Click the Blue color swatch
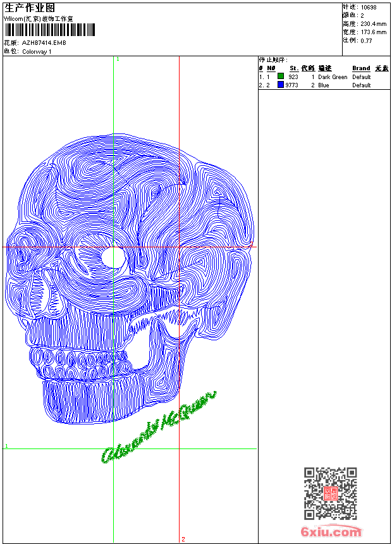 pos(281,85)
